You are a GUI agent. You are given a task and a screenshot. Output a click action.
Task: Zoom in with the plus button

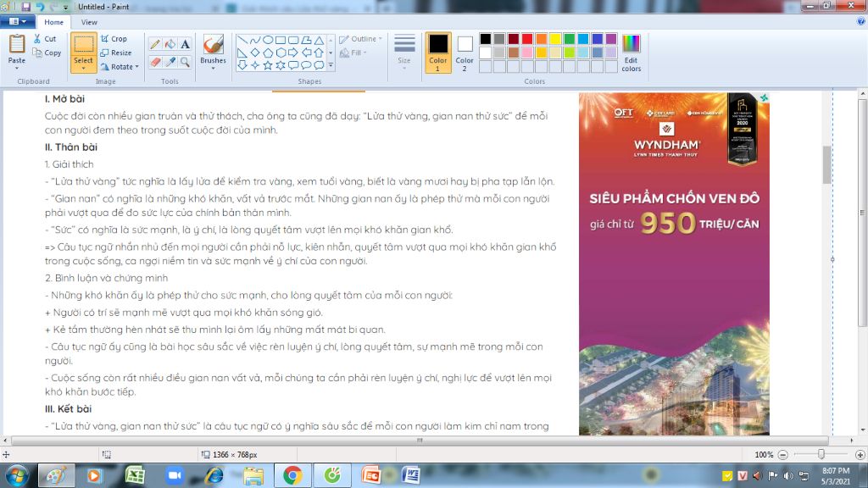click(860, 455)
